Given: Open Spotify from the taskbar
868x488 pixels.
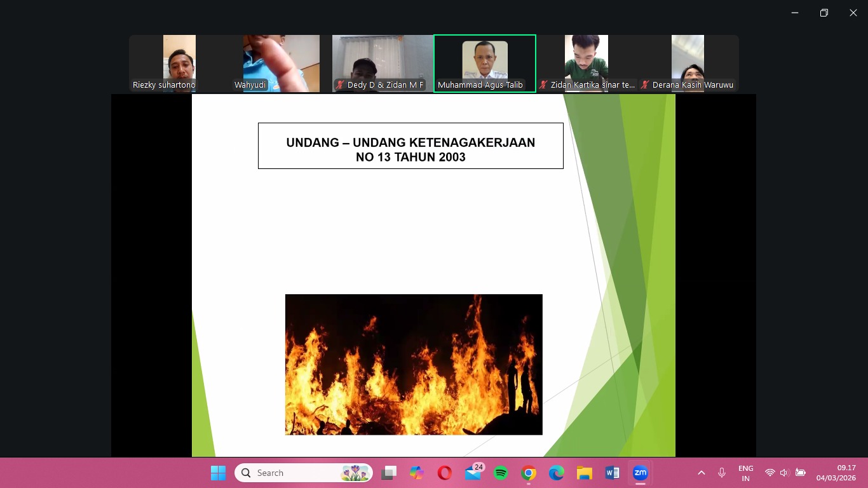Looking at the screenshot, I should point(501,473).
